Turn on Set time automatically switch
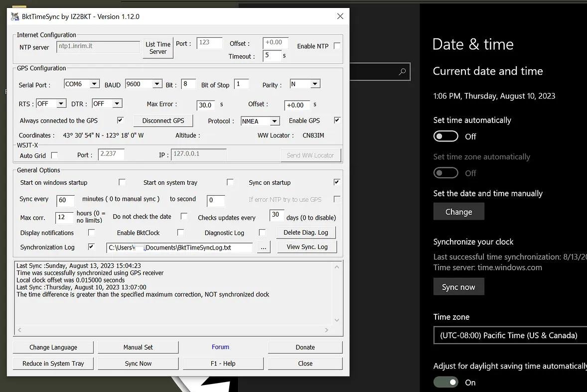This screenshot has height=392, width=587. coord(445,136)
